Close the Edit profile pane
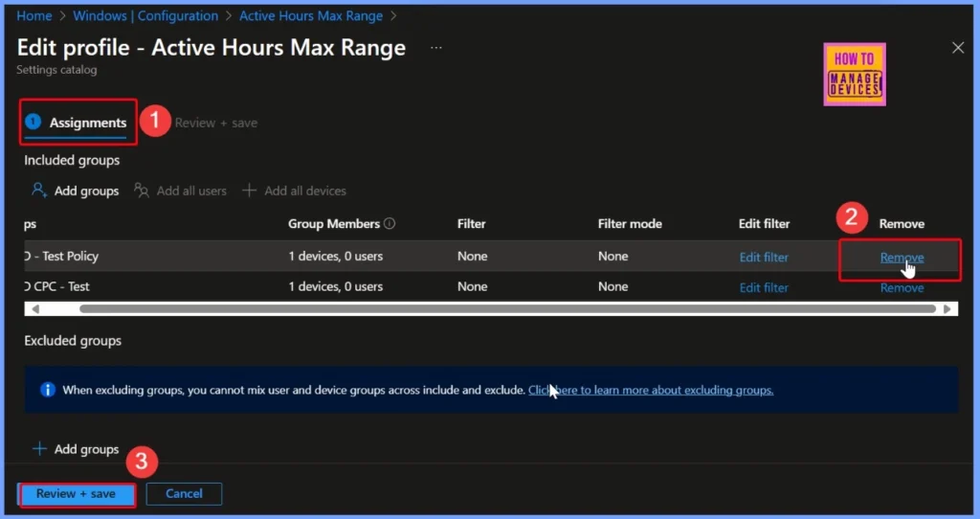Screen dimensions: 980x519 [x=957, y=48]
